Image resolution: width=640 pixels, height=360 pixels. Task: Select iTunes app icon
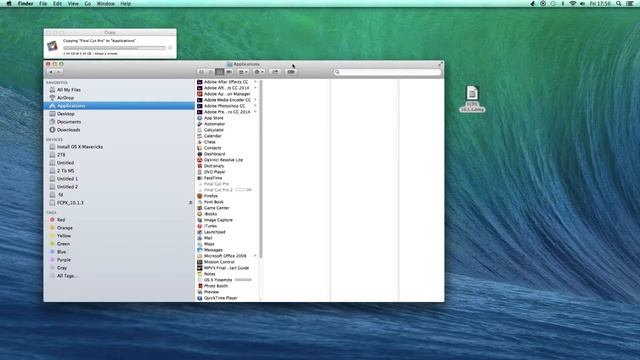click(x=200, y=226)
